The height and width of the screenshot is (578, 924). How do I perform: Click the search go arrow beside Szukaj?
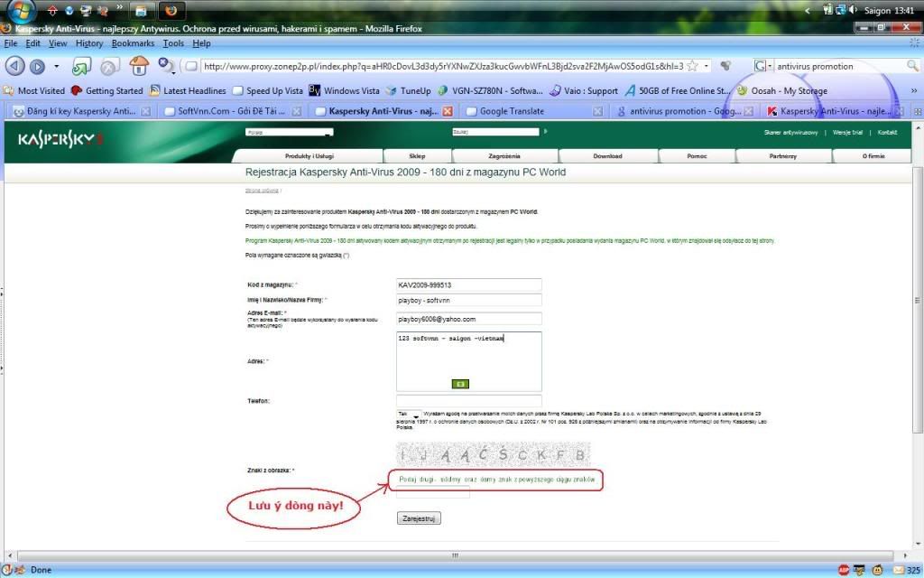click(546, 132)
